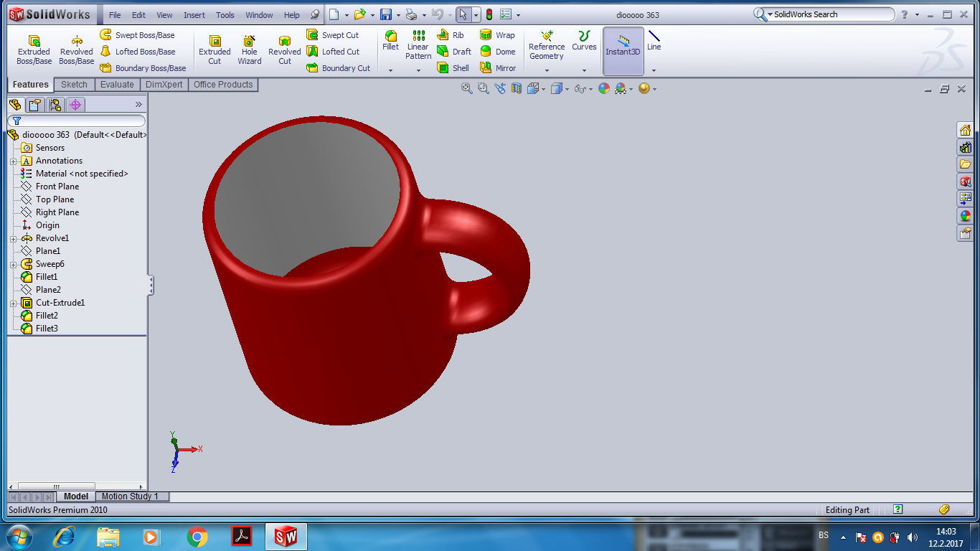Expand the Revolve1 feature node

[x=13, y=238]
